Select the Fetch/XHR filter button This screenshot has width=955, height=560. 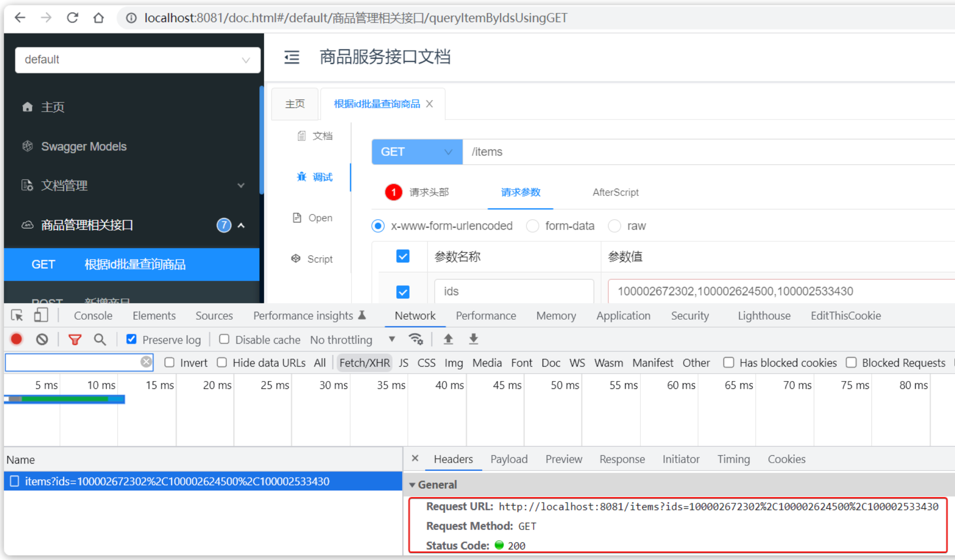pyautogui.click(x=364, y=363)
